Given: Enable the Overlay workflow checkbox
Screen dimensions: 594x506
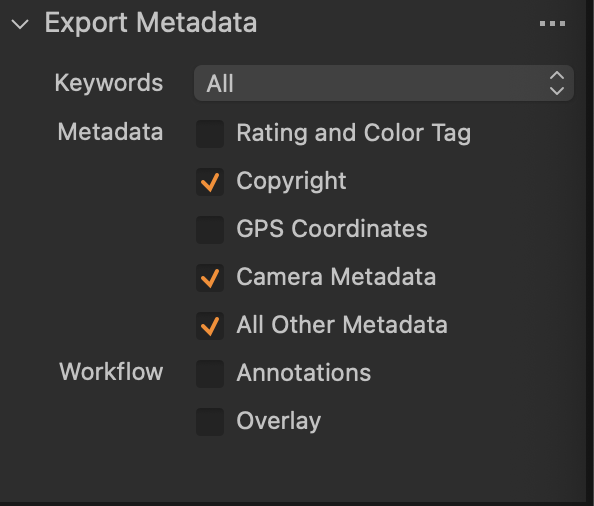Looking at the screenshot, I should pyautogui.click(x=210, y=422).
